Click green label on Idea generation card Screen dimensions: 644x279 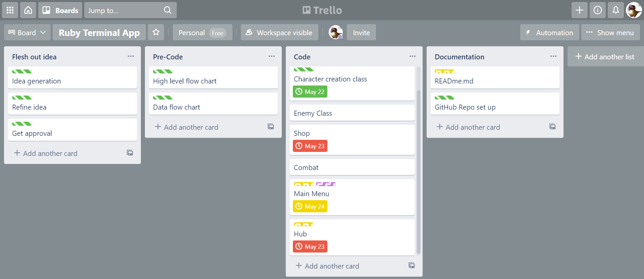point(22,71)
